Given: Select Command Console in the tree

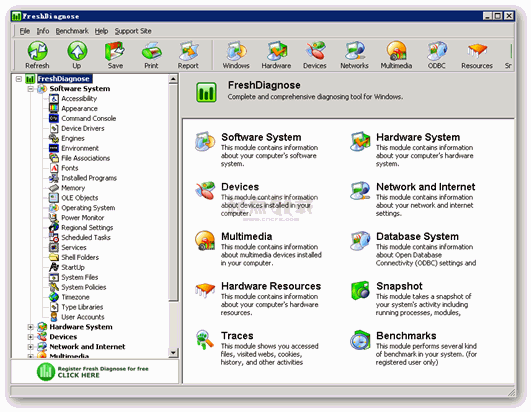Looking at the screenshot, I should click(x=88, y=118).
